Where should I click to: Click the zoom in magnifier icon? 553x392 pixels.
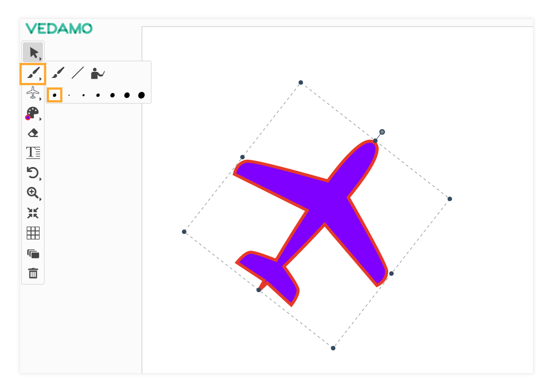(33, 193)
